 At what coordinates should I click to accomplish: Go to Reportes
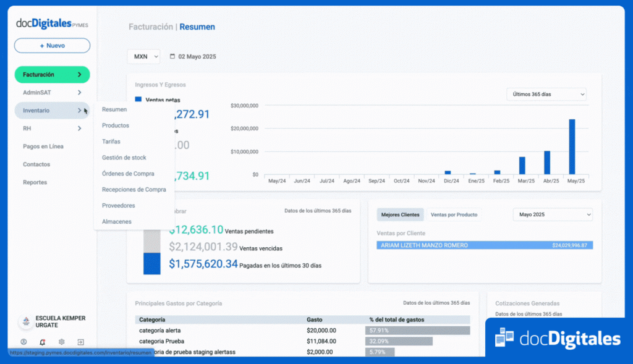pos(35,182)
